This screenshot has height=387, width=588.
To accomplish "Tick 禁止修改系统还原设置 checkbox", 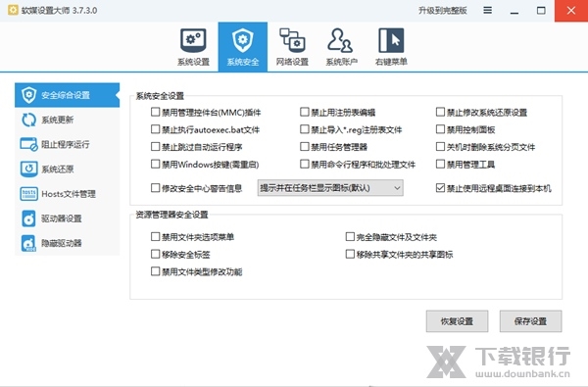I will coord(440,112).
